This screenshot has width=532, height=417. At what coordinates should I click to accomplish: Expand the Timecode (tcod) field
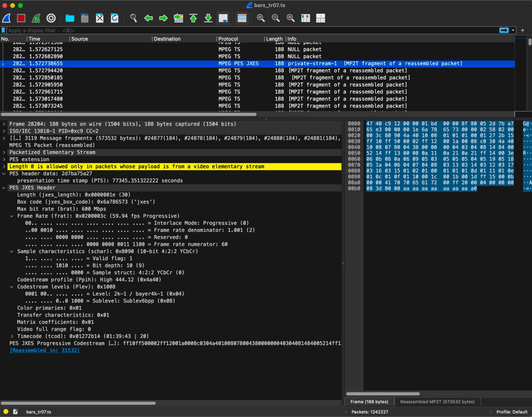pyautogui.click(x=12, y=336)
